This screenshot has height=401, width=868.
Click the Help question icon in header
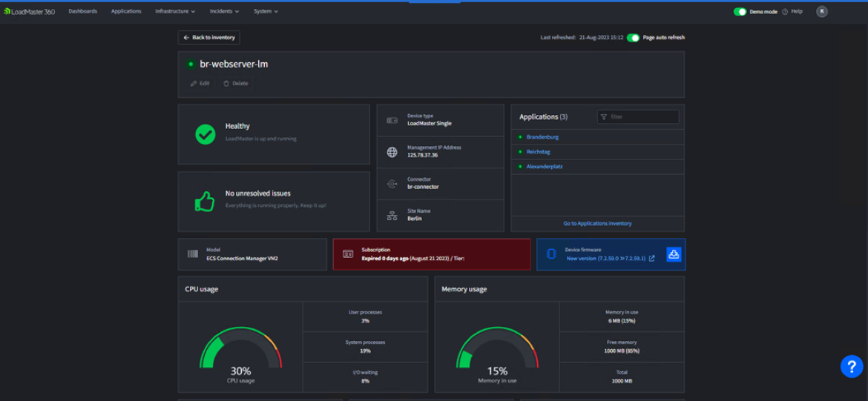785,12
